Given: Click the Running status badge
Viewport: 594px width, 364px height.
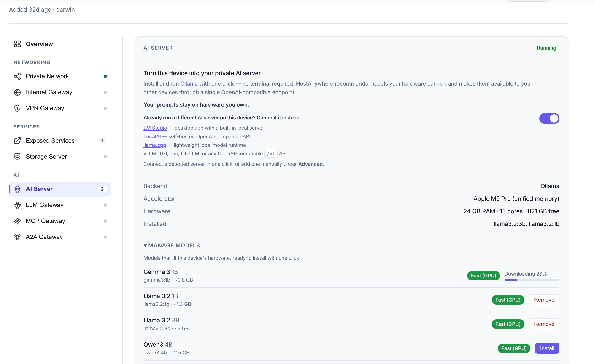Looking at the screenshot, I should [546, 48].
